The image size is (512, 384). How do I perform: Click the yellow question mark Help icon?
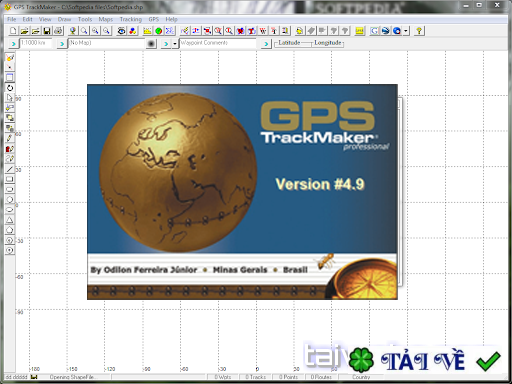click(x=419, y=31)
